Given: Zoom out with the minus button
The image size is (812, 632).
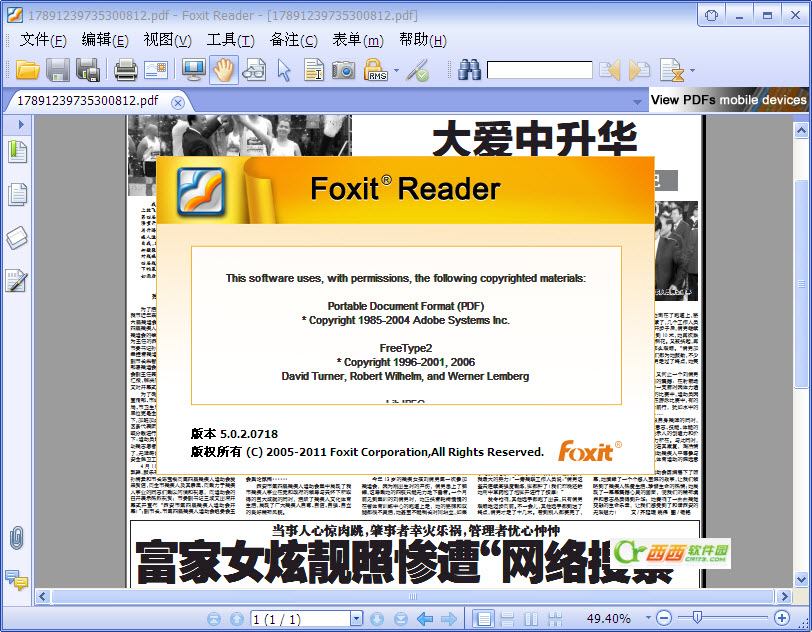Looking at the screenshot, I should coord(664,617).
